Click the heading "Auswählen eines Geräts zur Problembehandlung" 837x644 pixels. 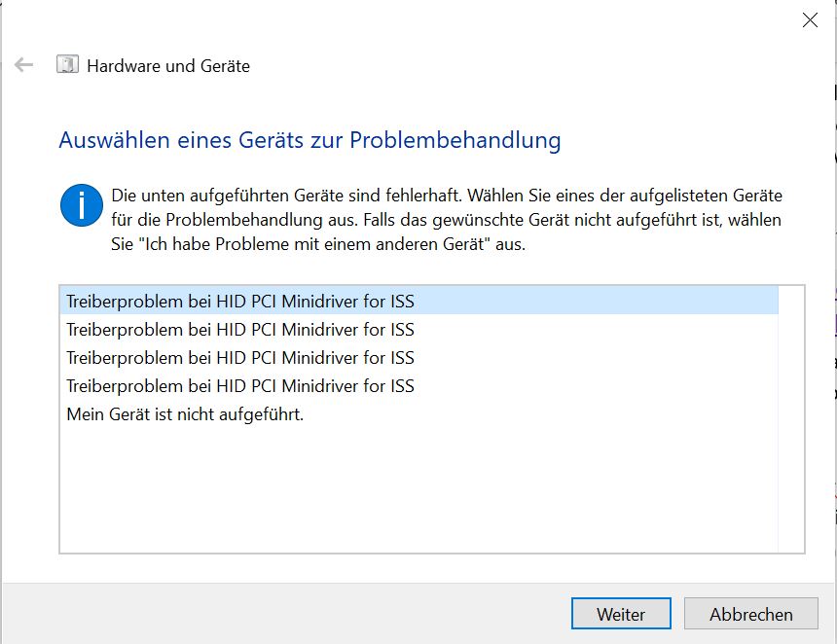pyautogui.click(x=309, y=140)
